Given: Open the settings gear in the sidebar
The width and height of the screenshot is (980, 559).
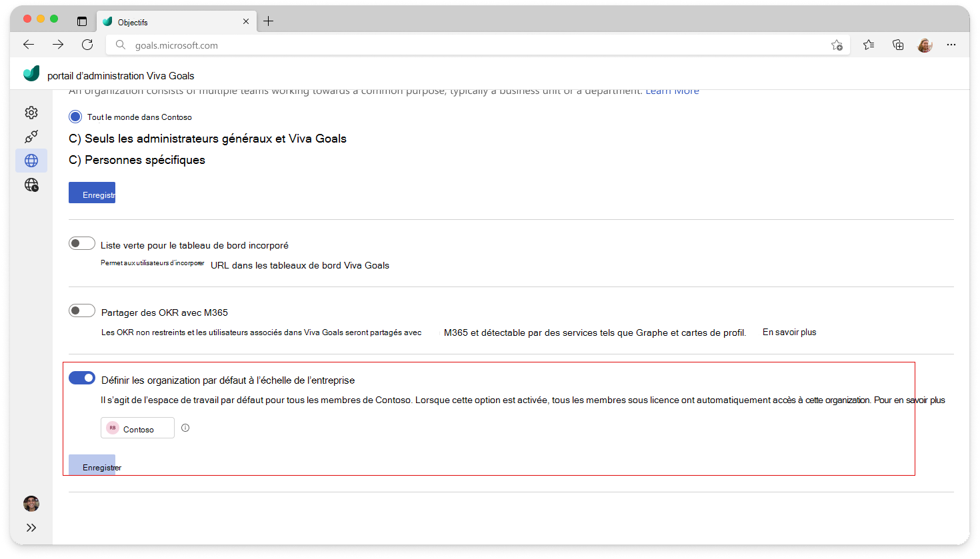Looking at the screenshot, I should [31, 113].
